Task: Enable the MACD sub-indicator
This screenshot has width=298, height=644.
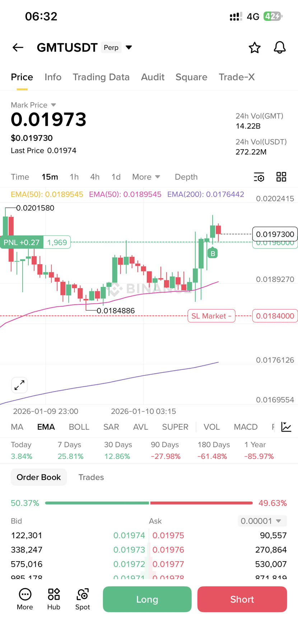Action: coord(246,427)
